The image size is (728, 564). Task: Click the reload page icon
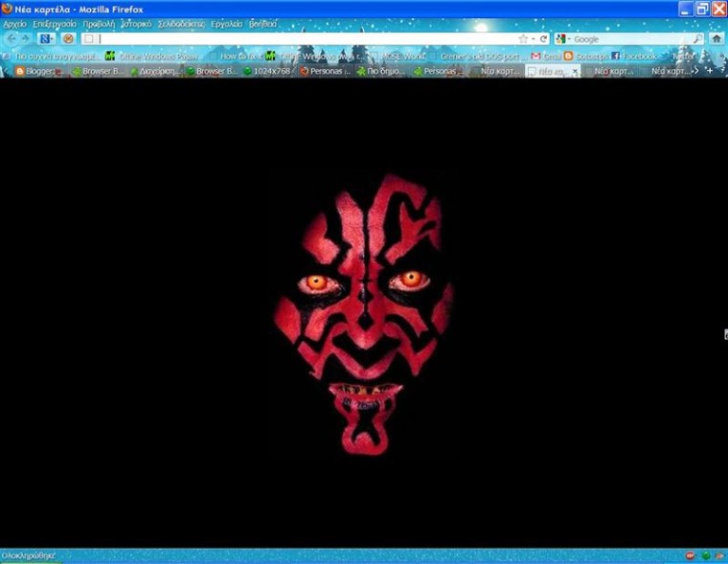[x=543, y=39]
